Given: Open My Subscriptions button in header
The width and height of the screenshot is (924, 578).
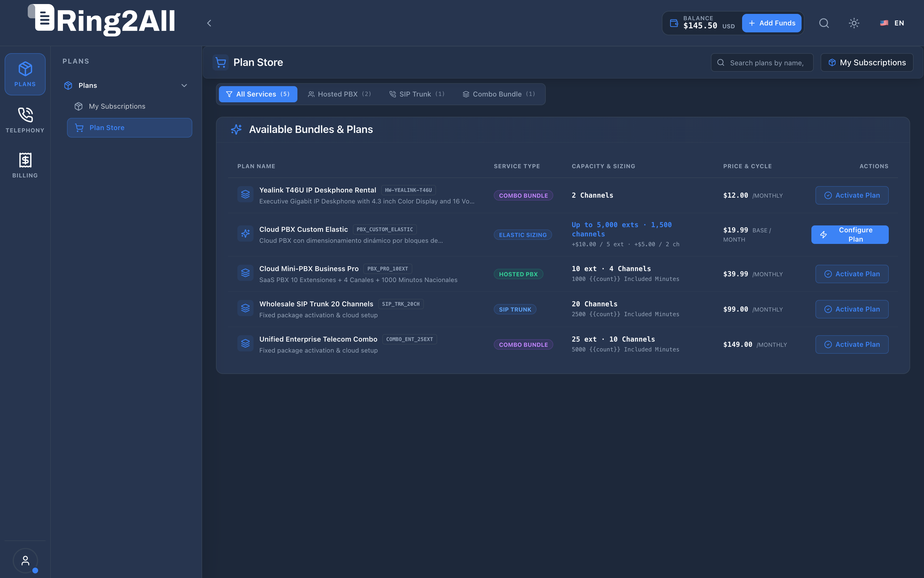Looking at the screenshot, I should point(867,63).
